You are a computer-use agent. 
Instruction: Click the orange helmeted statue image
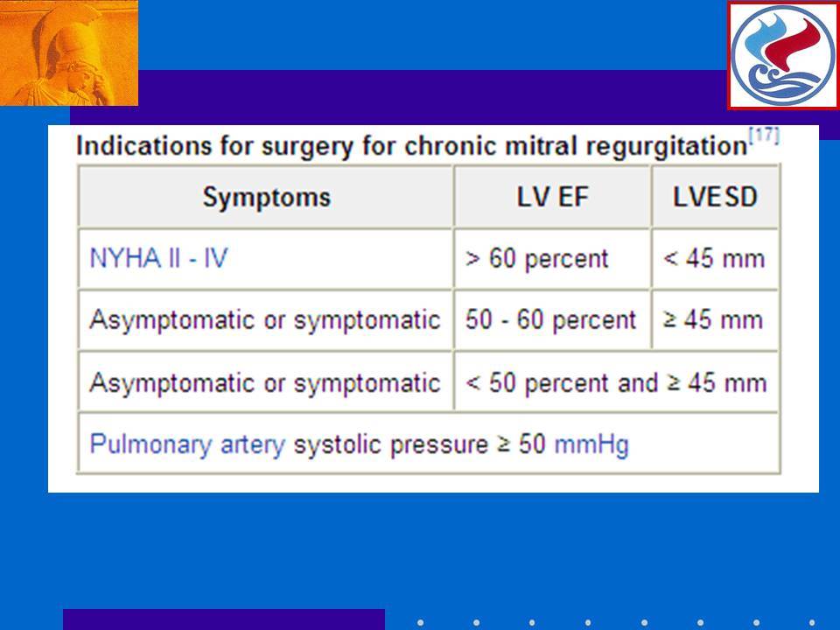point(69,53)
